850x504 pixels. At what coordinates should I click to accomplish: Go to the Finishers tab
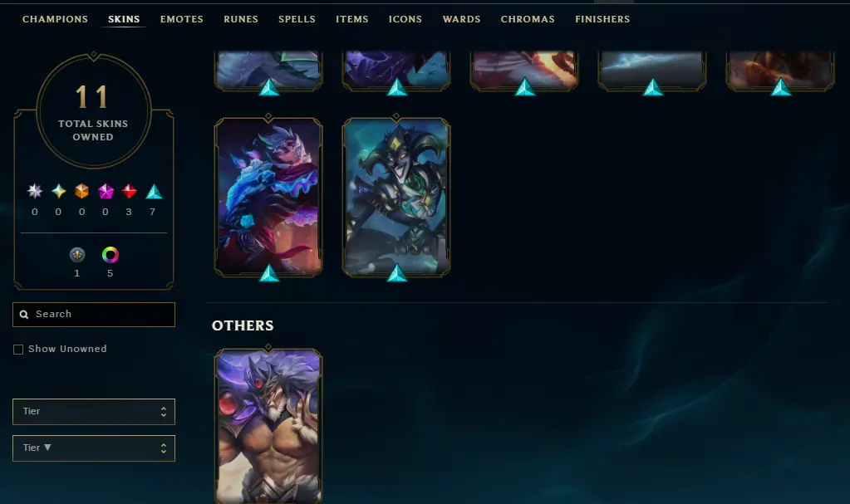[602, 19]
